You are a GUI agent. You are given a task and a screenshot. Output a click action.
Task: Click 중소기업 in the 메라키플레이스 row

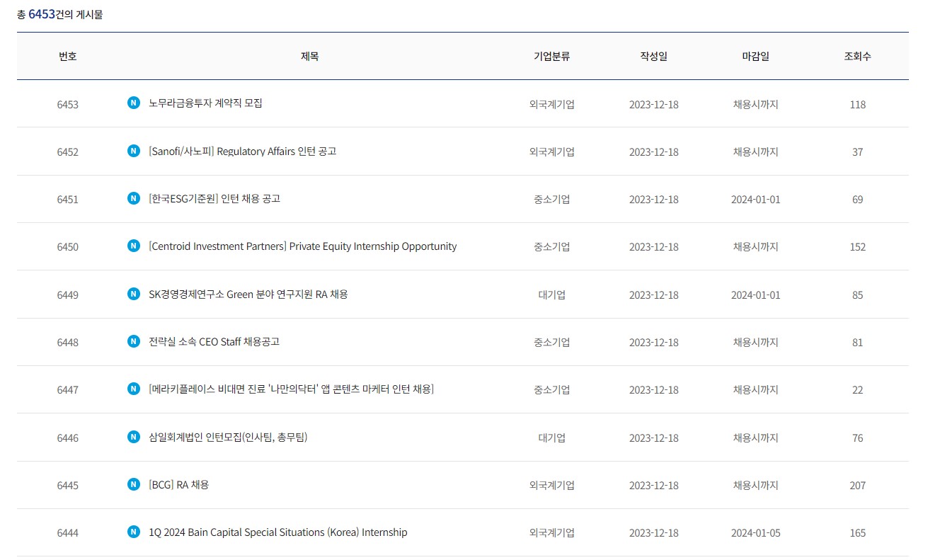(552, 390)
